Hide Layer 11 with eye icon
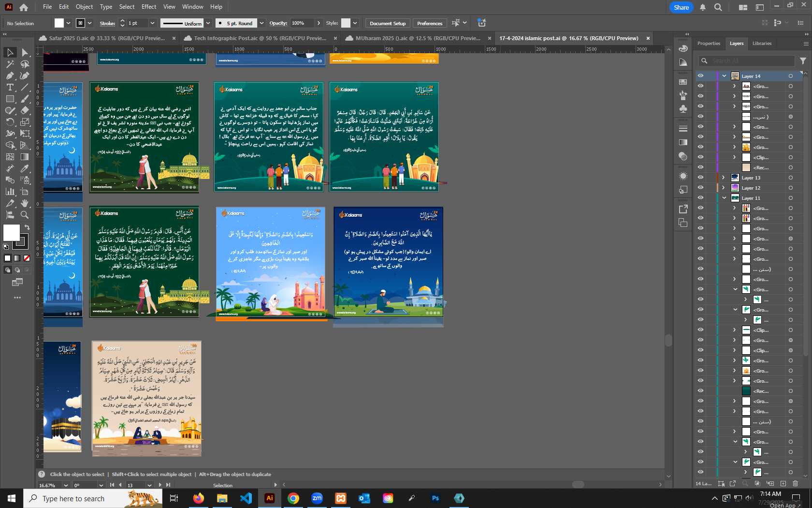The image size is (812, 508). pos(700,198)
